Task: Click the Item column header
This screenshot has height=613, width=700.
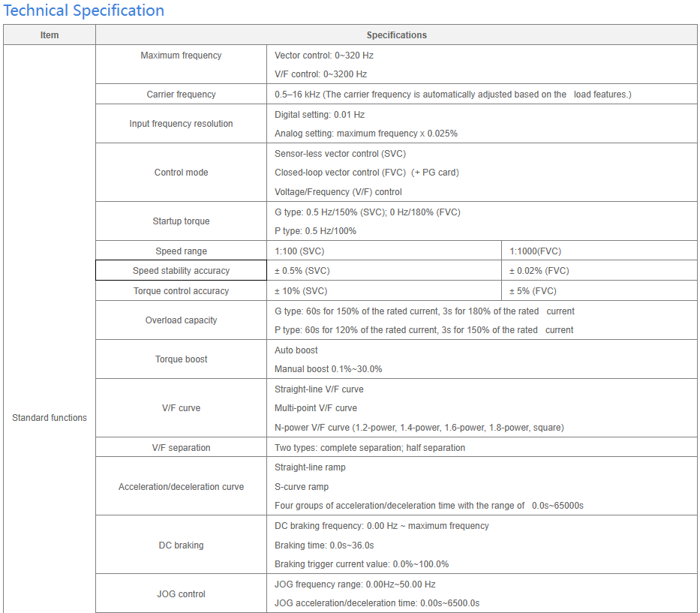Action: (50, 35)
